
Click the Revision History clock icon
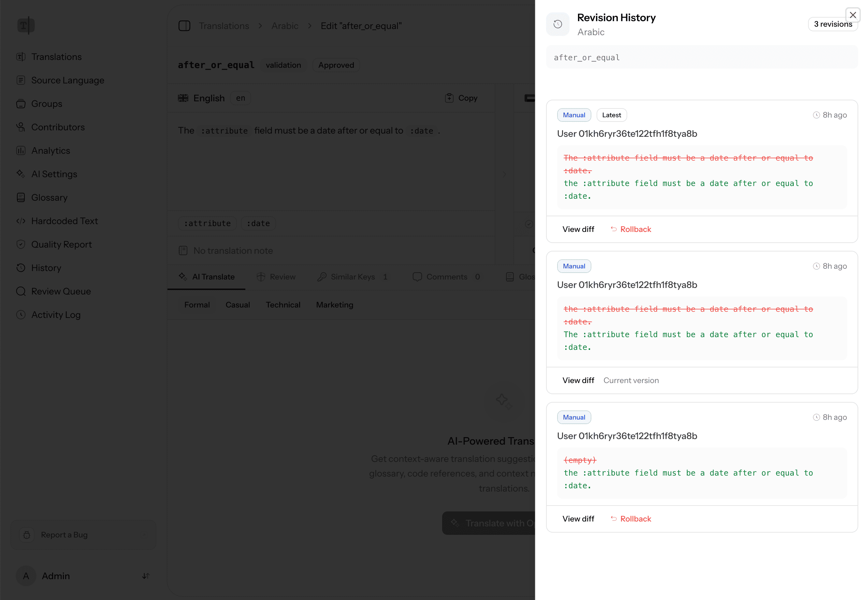coord(557,24)
